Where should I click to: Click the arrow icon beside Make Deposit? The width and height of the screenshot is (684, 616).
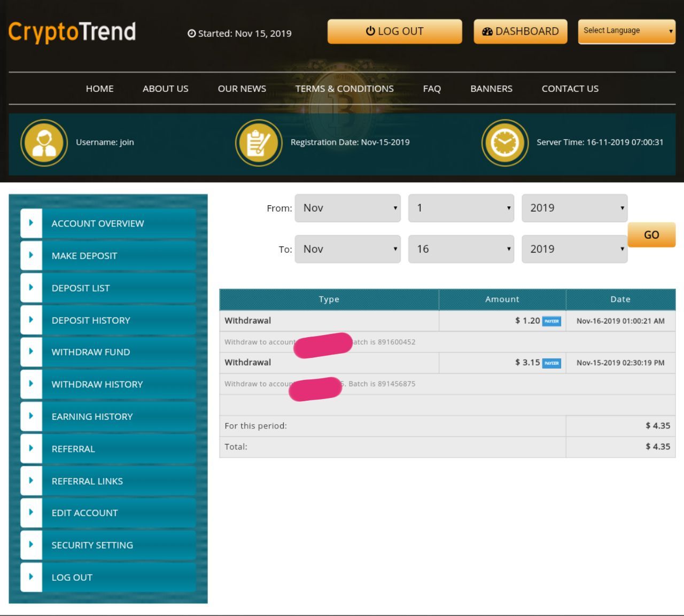coord(31,255)
